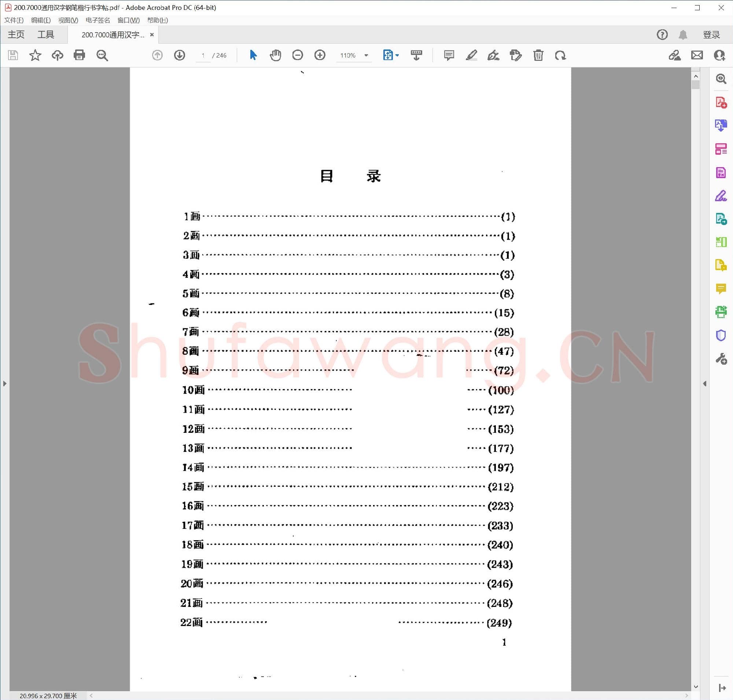The height and width of the screenshot is (700, 733).
Task: Click the 登录 button
Action: point(711,34)
